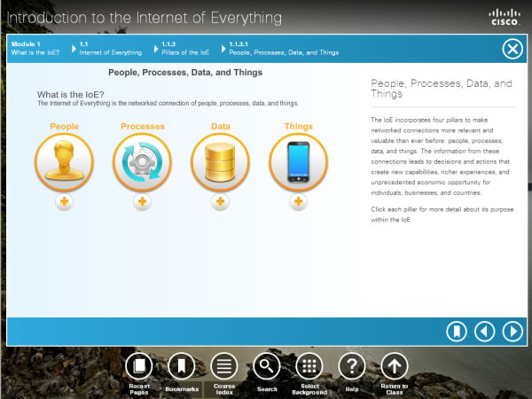Open Bookmarks in the bottom toolbar
Screen dimensions: 532x399
182,366
